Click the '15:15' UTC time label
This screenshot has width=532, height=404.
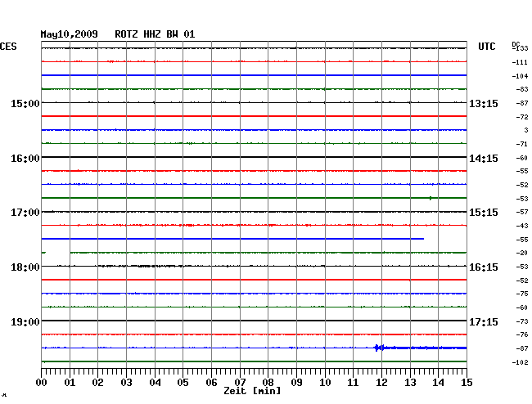pyautogui.click(x=484, y=213)
